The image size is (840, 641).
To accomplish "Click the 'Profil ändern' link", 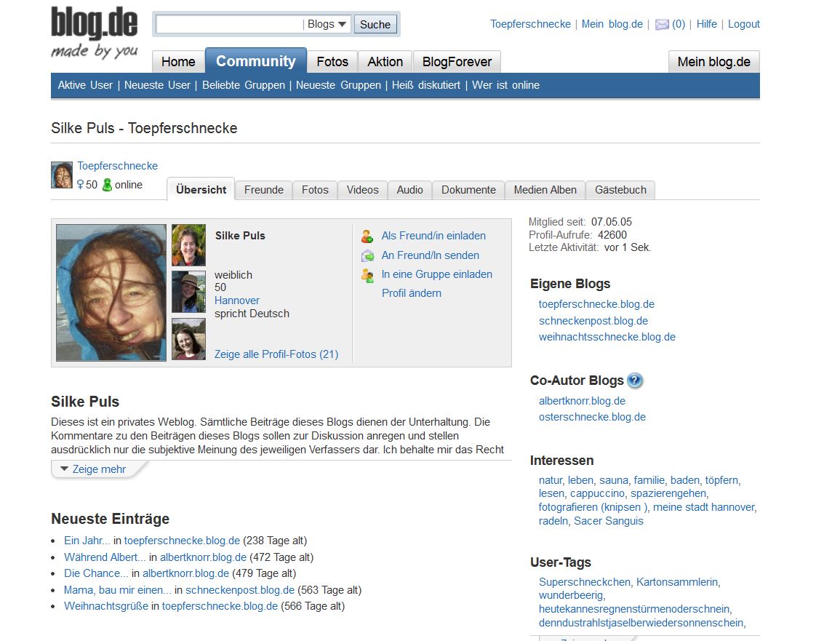I will coord(412,293).
